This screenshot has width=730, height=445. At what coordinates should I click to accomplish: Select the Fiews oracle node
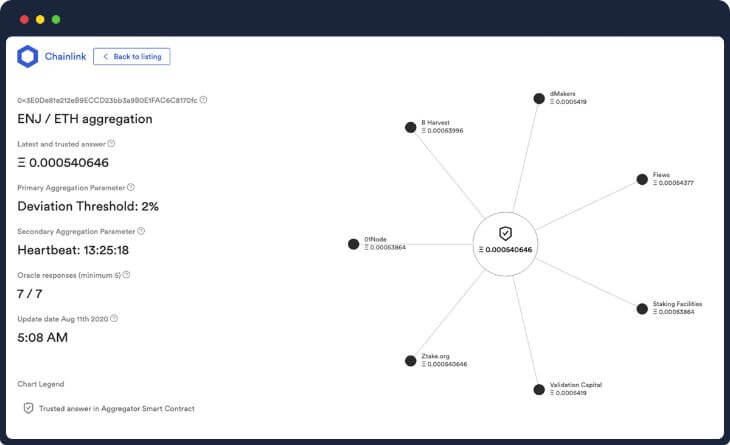click(642, 179)
